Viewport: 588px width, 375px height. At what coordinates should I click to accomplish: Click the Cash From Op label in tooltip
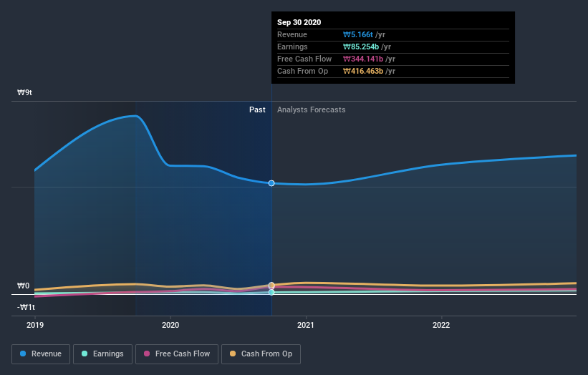[x=303, y=71]
